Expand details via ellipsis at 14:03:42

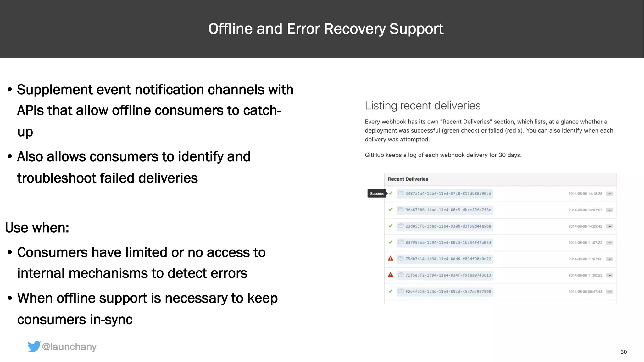[x=609, y=227]
